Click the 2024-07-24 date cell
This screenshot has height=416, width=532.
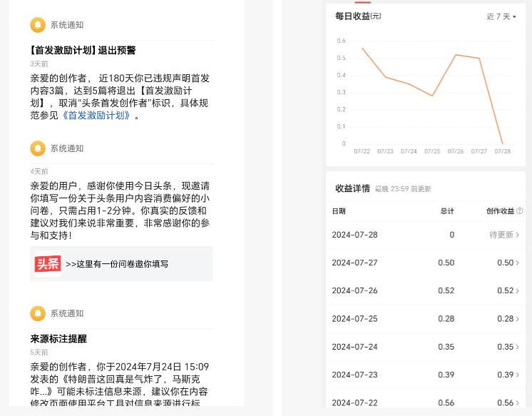[x=354, y=347]
